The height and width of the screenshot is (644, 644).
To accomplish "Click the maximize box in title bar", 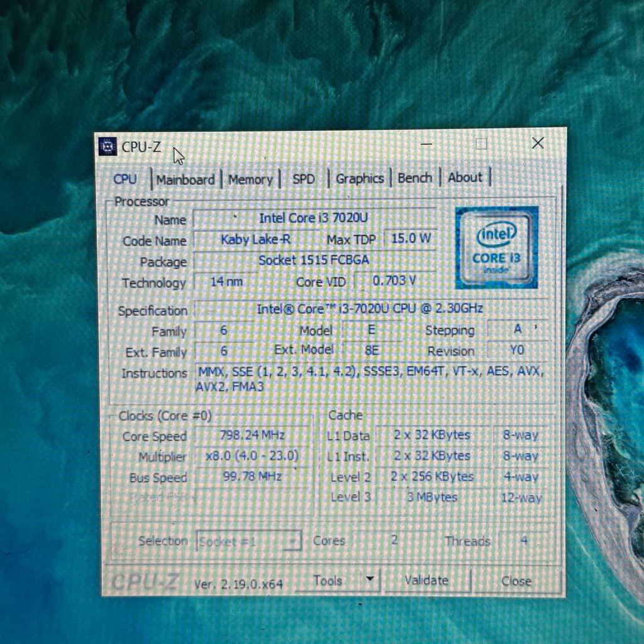I will pyautogui.click(x=481, y=144).
